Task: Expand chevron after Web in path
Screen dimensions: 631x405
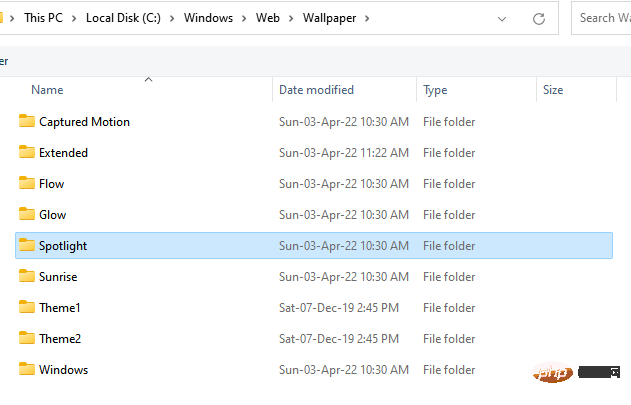Action: [291, 19]
